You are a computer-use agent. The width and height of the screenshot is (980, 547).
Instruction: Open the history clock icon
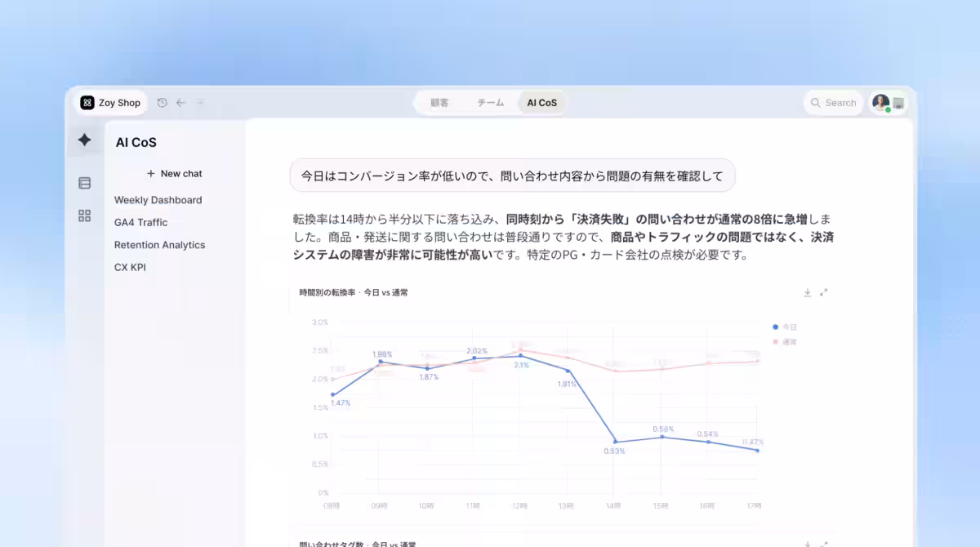[163, 103]
